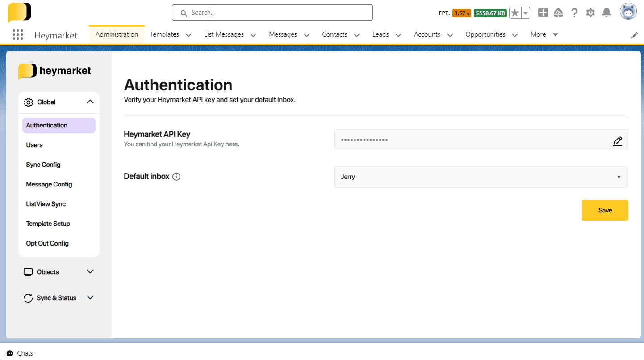Open the Accounts tab dropdown chevron

point(450,35)
